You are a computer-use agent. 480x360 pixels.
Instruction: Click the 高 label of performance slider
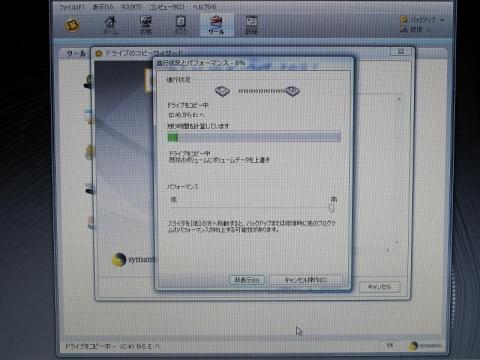tap(334, 199)
